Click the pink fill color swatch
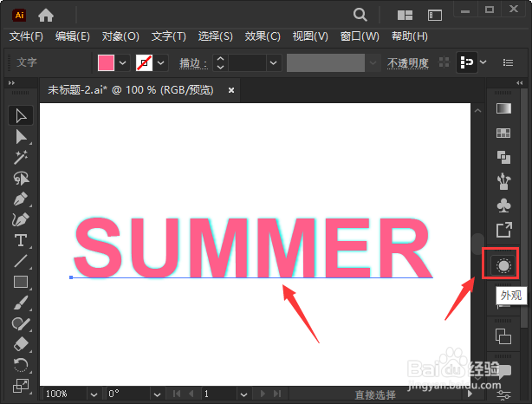Image resolution: width=532 pixels, height=404 pixels. [x=106, y=62]
